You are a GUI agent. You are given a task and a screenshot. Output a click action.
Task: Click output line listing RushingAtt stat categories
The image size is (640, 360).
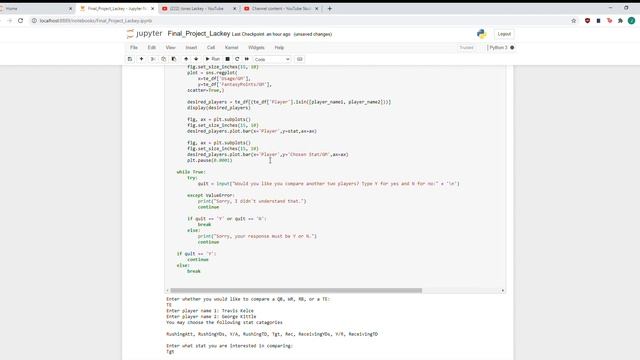click(x=272, y=334)
